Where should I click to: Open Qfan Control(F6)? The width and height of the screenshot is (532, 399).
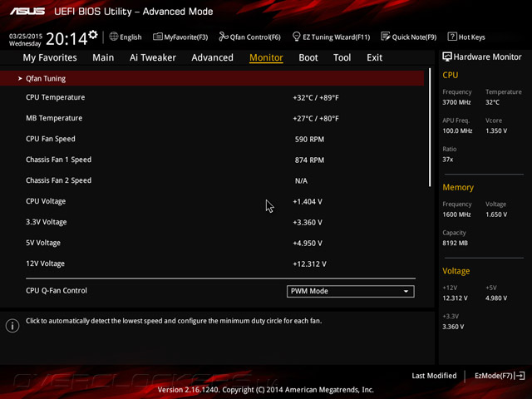[255, 37]
